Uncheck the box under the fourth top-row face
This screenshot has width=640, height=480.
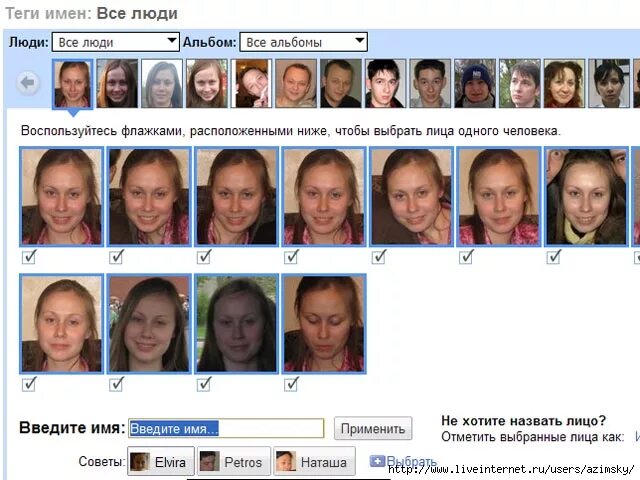click(291, 257)
